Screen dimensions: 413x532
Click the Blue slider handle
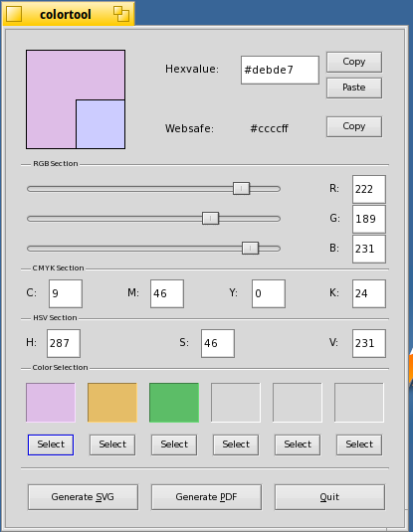251,249
